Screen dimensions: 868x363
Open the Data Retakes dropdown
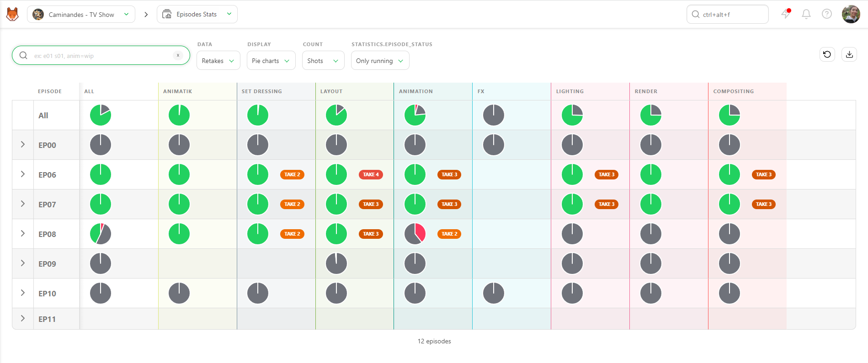(x=218, y=61)
